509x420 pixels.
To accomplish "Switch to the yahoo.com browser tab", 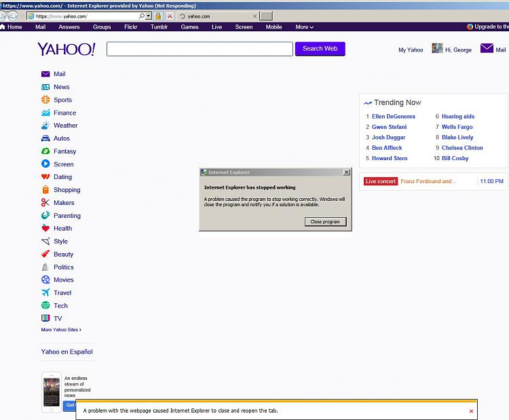I will tap(216, 16).
